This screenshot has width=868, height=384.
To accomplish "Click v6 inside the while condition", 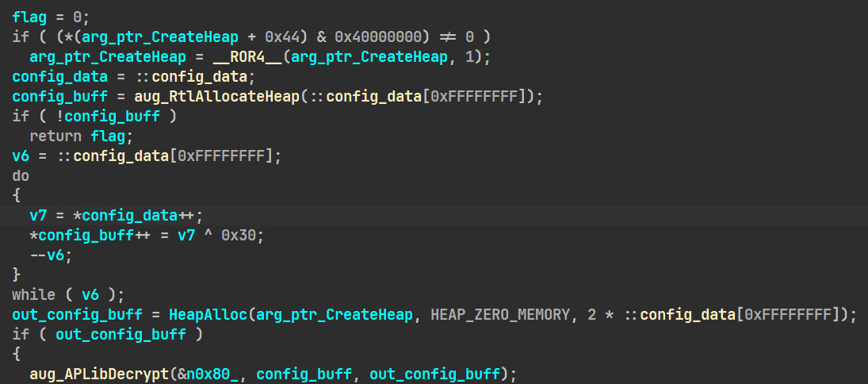I will 90,295.
